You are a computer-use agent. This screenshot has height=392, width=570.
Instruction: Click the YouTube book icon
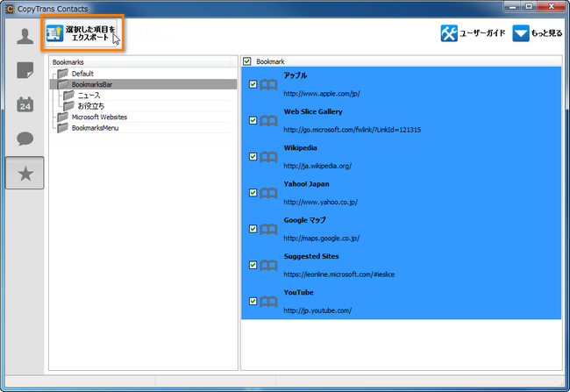coord(268,302)
